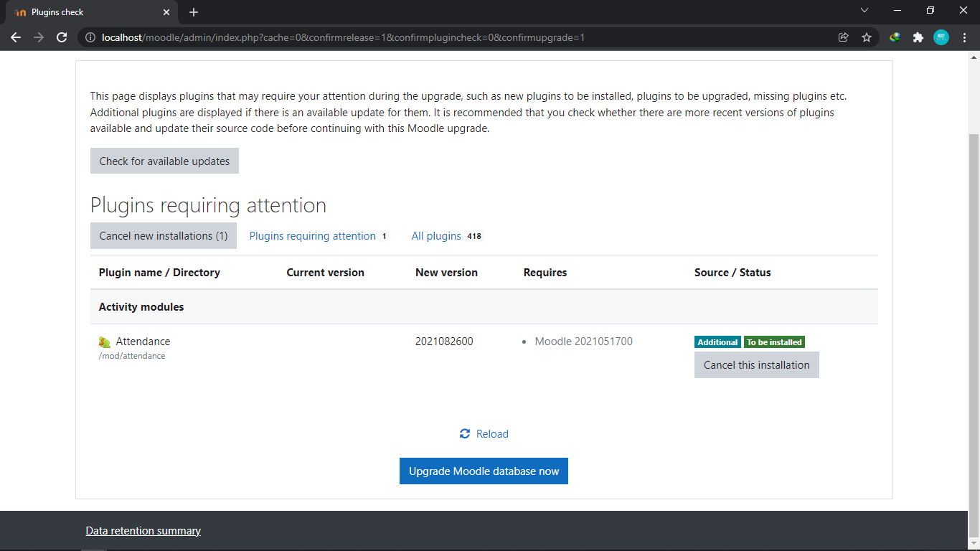Screen dimensions: 980x551
Task: Click the Plugins requiring attention heading
Action: [x=208, y=205]
